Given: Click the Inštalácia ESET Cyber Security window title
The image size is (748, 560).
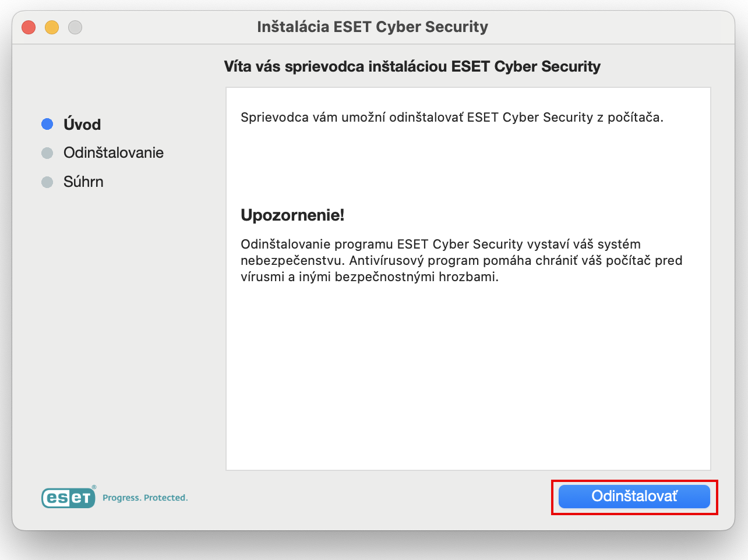Looking at the screenshot, I should pyautogui.click(x=372, y=27).
